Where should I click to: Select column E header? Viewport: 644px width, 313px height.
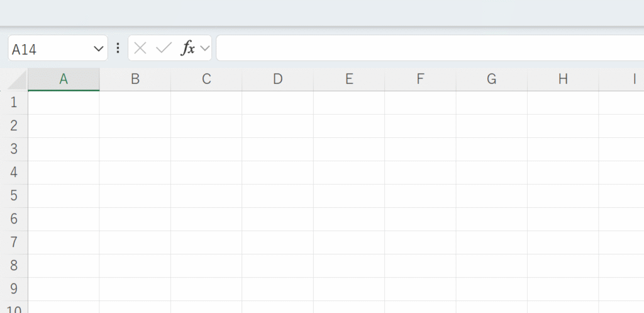click(x=349, y=79)
